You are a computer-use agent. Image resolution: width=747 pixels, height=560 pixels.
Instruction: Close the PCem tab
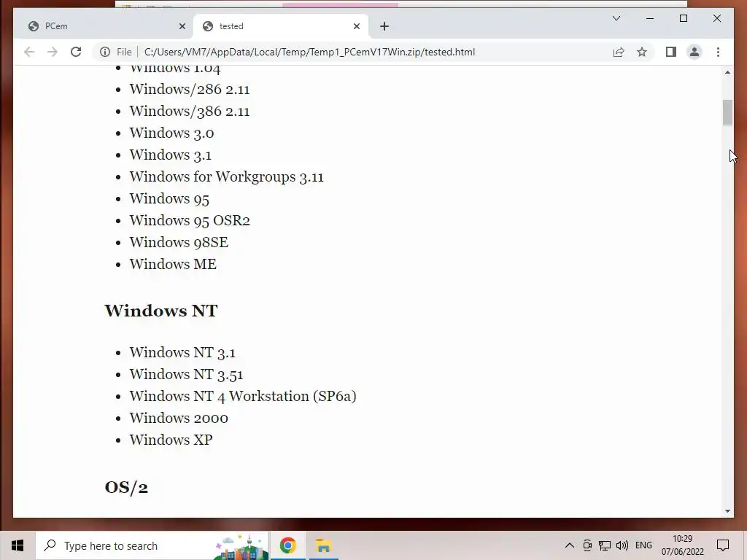[182, 26]
